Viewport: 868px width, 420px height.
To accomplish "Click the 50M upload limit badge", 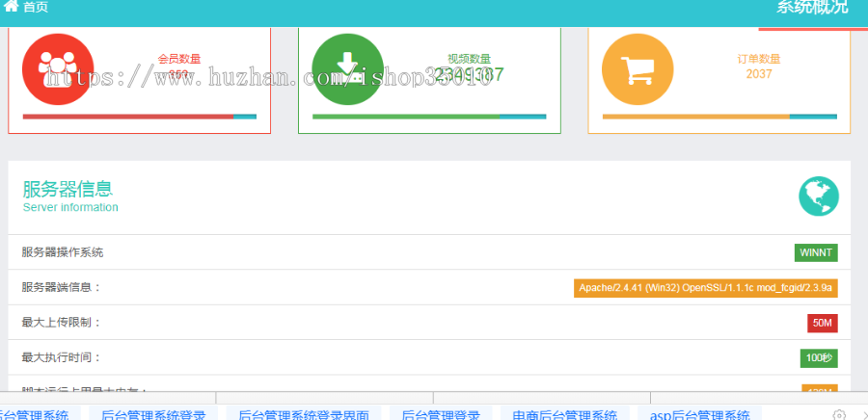I will tap(823, 324).
